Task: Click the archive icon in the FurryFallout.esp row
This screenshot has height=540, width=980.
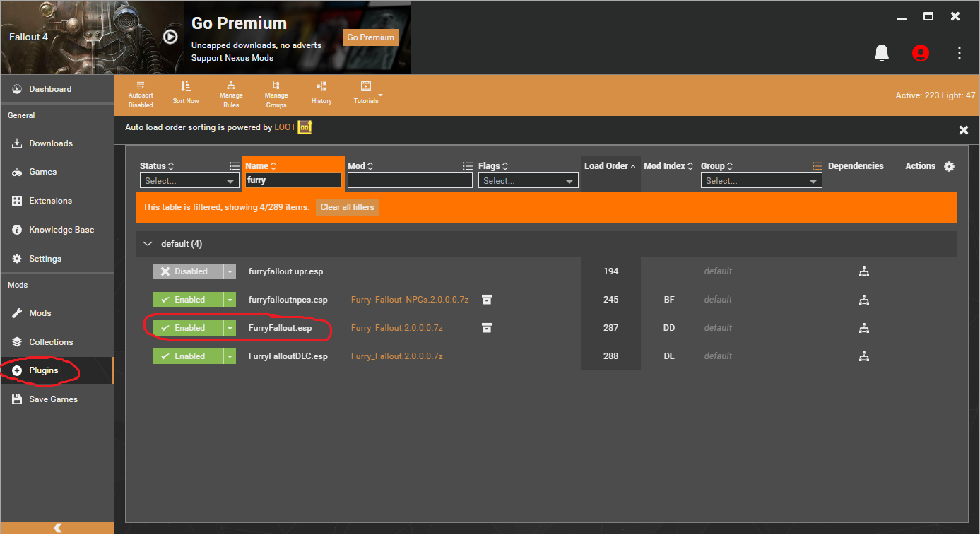Action: tap(487, 328)
